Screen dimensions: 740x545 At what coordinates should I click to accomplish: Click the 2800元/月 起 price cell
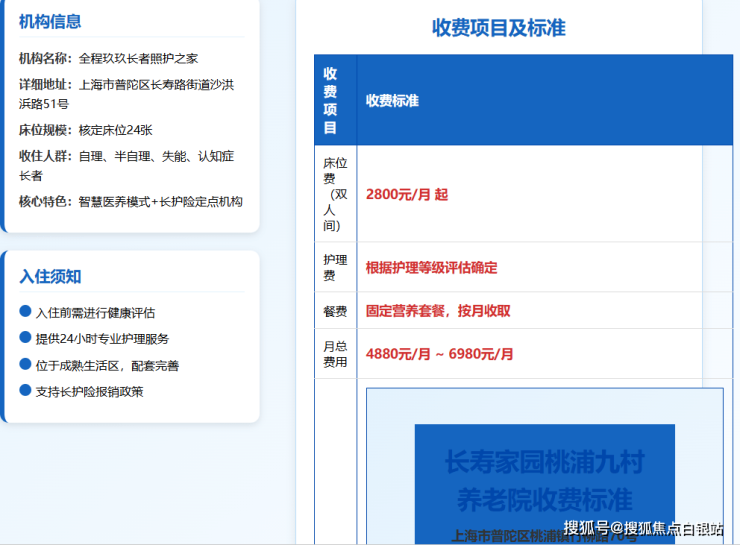click(545, 194)
